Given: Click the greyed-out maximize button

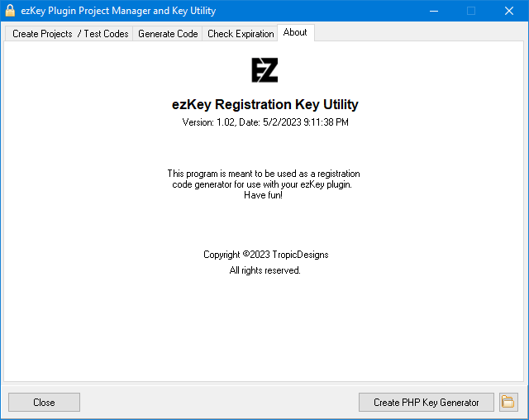Looking at the screenshot, I should tap(471, 11).
